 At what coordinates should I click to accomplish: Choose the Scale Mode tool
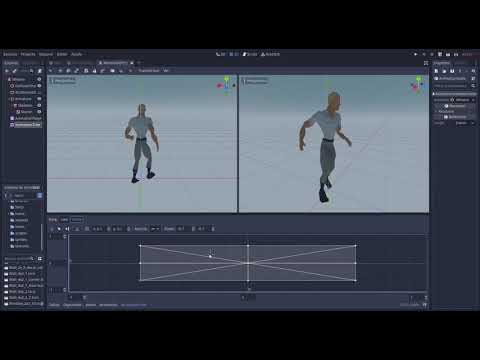(x=77, y=71)
